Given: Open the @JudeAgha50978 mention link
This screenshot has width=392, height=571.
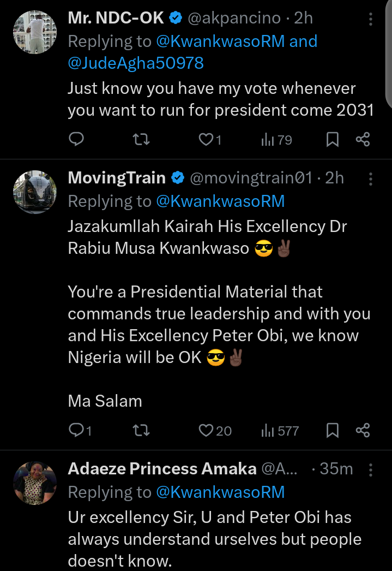Looking at the screenshot, I should (x=136, y=63).
